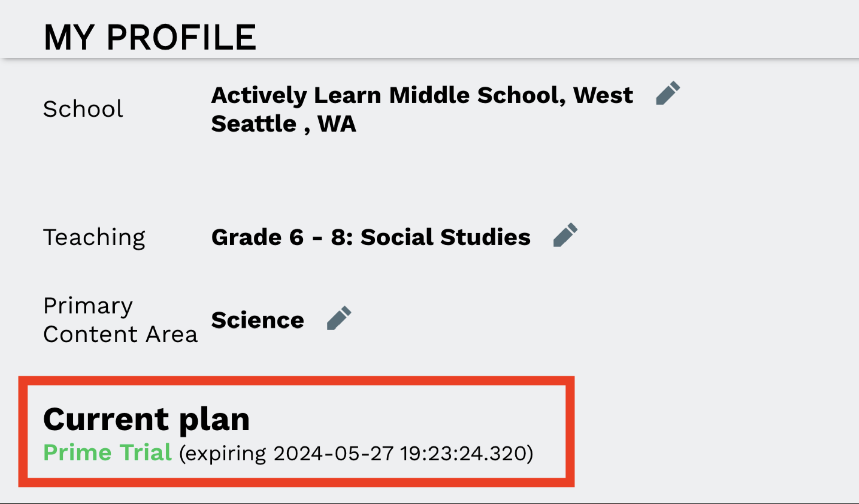Viewport: 859px width, 504px height.
Task: Click the pencil icon next to Science
Action: pos(338,318)
